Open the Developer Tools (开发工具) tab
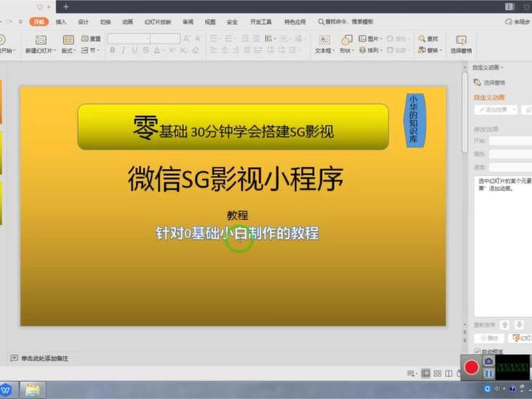Viewport: 532px width, 399px height. coord(261,22)
